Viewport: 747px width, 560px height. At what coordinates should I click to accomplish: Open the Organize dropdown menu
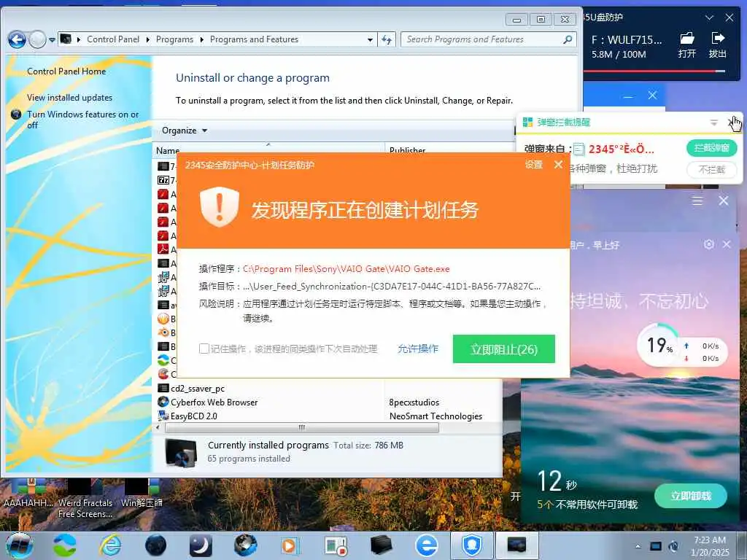185,131
